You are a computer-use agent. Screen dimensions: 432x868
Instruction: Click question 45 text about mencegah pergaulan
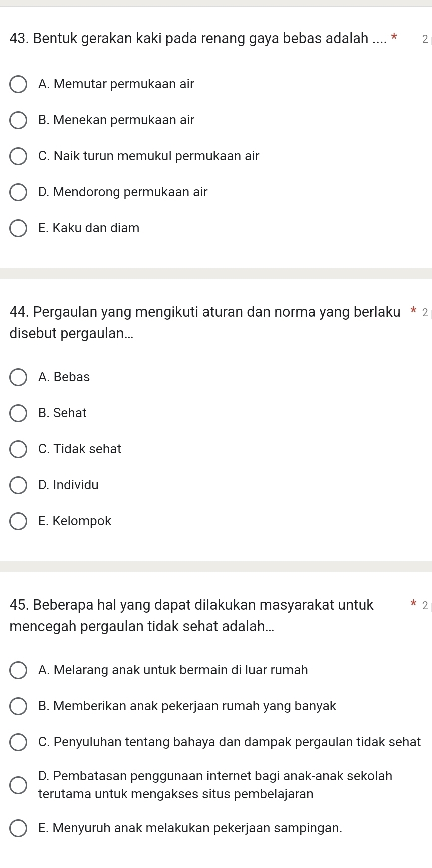191,605
